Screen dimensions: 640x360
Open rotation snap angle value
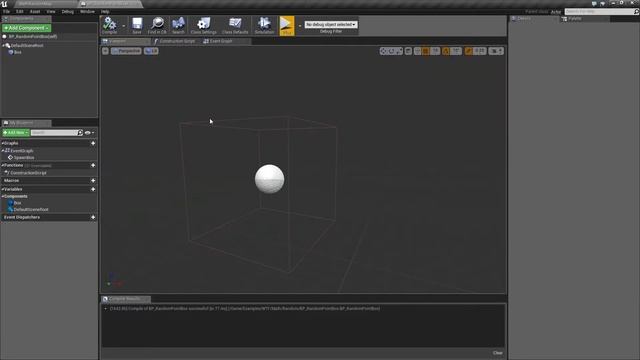point(456,51)
